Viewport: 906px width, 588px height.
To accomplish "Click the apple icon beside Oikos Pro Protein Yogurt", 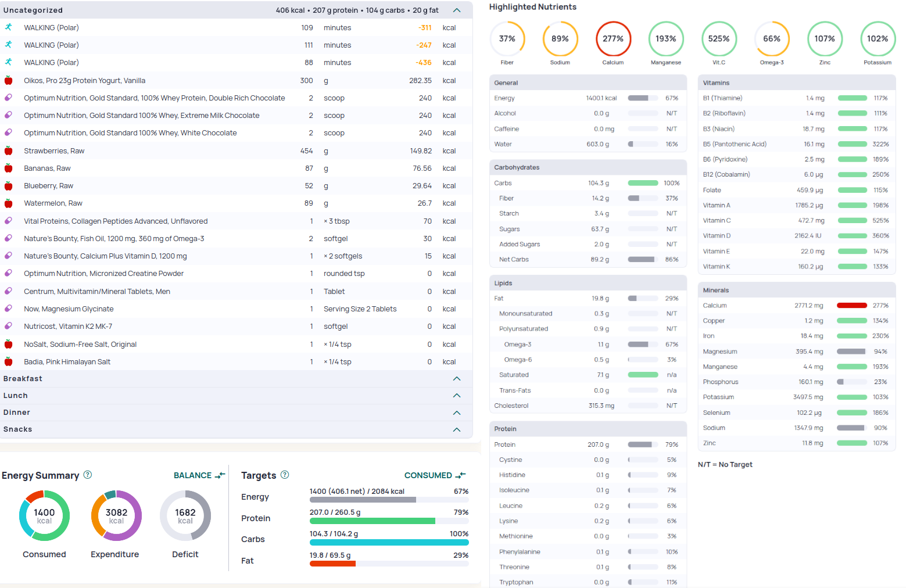I will [x=8, y=80].
